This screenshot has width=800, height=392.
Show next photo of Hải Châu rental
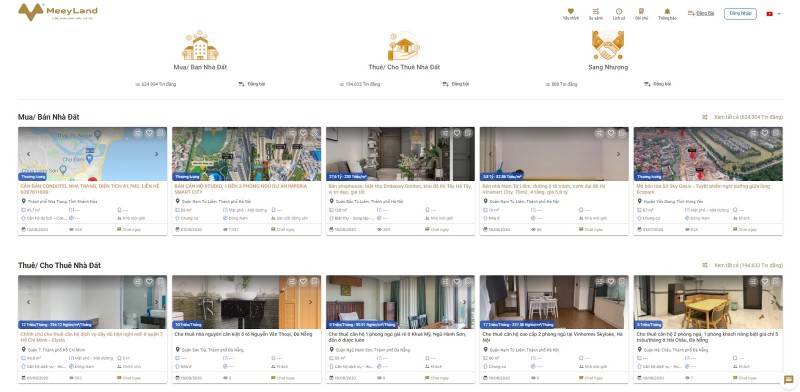pos(772,302)
